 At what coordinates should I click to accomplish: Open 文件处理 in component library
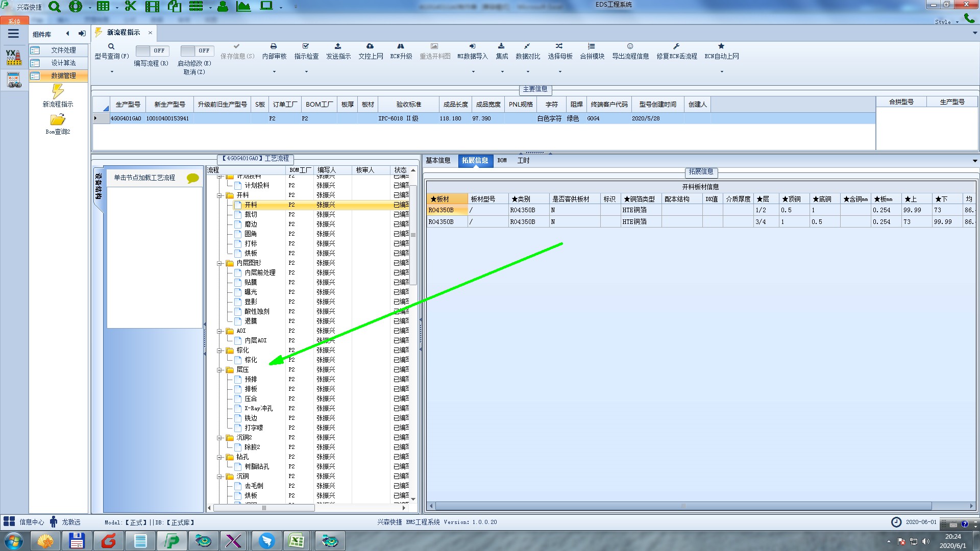[58, 50]
